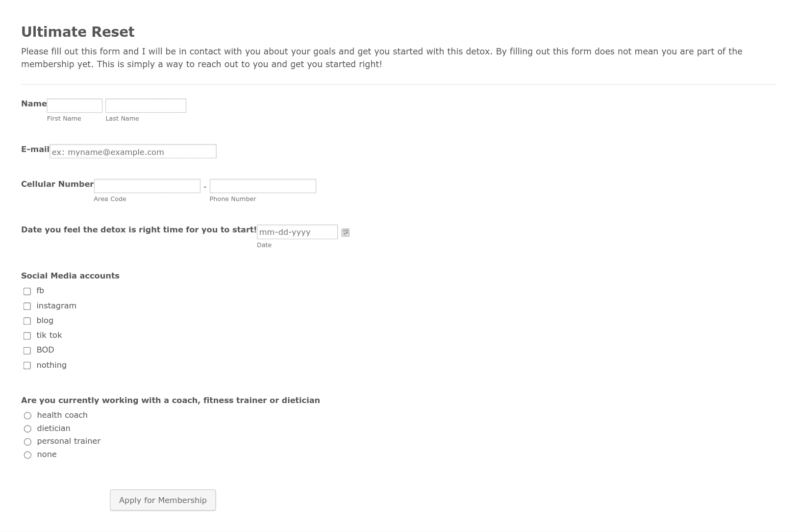Screen dimensions: 798x532
Task: Click the Apply for Membership button
Action: [x=163, y=500]
